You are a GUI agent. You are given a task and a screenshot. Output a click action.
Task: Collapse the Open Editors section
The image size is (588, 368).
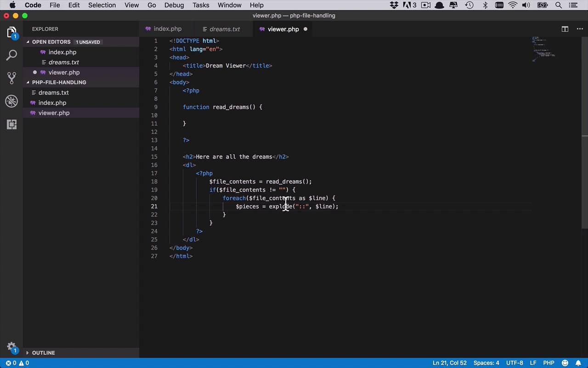tap(51, 42)
